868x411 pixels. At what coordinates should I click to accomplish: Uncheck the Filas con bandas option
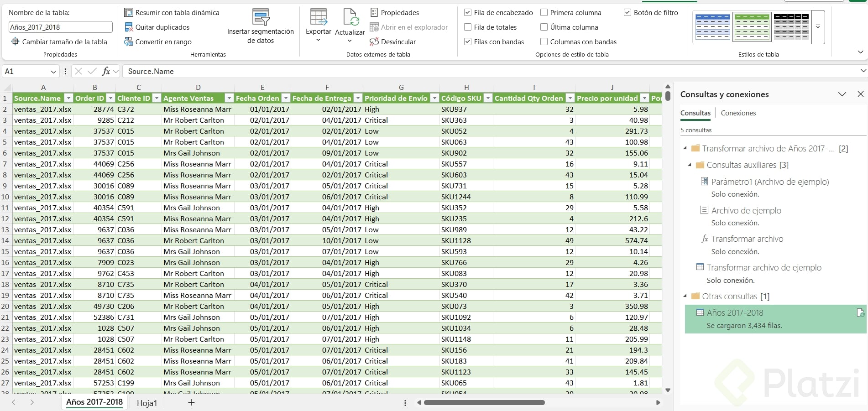pos(468,42)
